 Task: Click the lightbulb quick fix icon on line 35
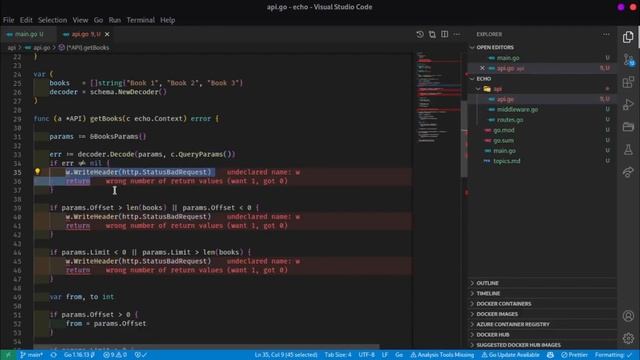38,172
